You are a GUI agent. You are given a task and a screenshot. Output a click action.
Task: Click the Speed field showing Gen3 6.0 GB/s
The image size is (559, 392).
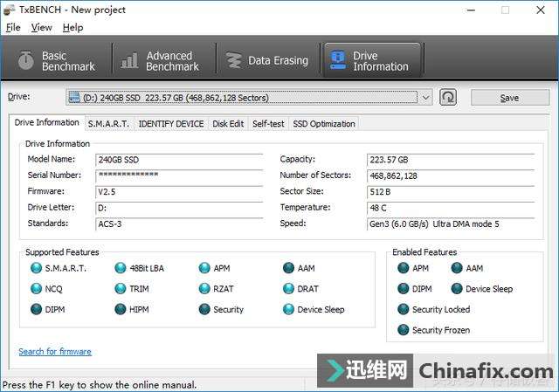click(451, 224)
